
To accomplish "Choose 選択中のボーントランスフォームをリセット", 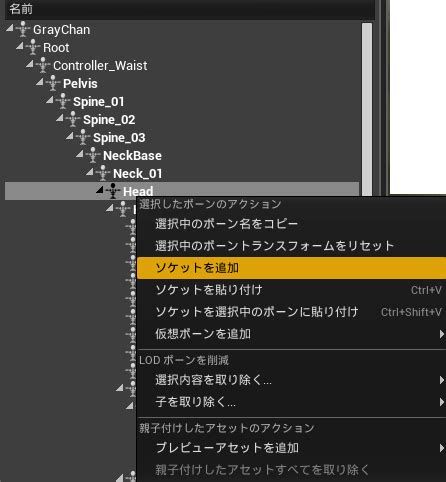I will tap(292, 246).
